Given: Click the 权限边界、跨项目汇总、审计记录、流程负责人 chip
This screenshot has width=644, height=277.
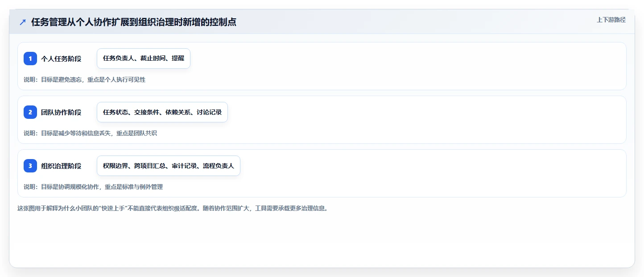Looking at the screenshot, I should 169,166.
